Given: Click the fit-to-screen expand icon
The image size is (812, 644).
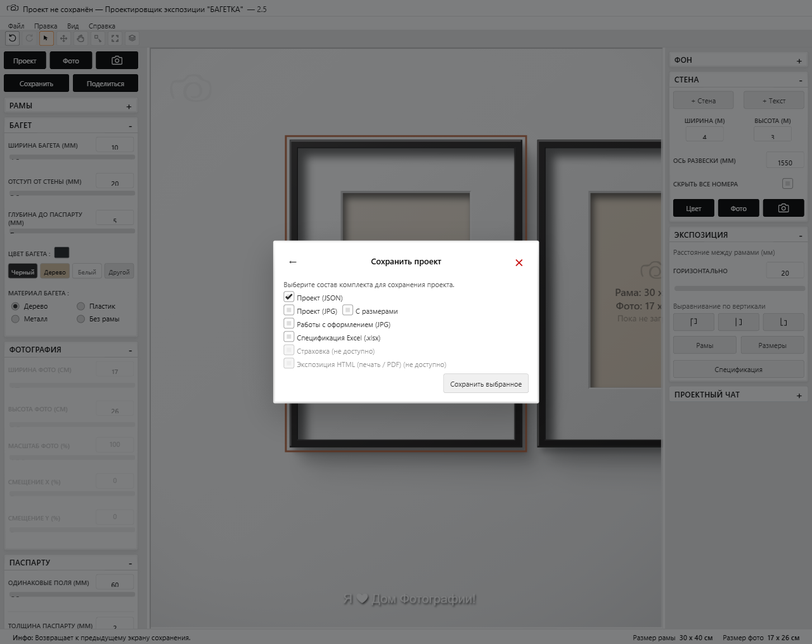Looking at the screenshot, I should [x=115, y=38].
